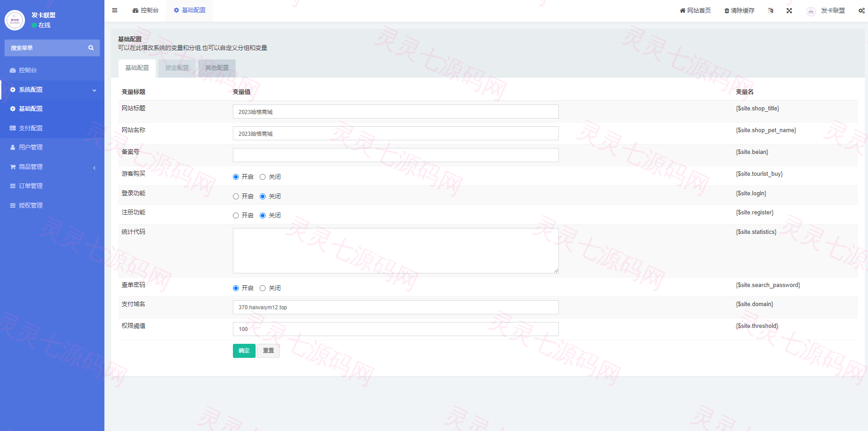Select 开启 radio for 注册功能
Viewport: 868px width, 431px height.
point(236,216)
